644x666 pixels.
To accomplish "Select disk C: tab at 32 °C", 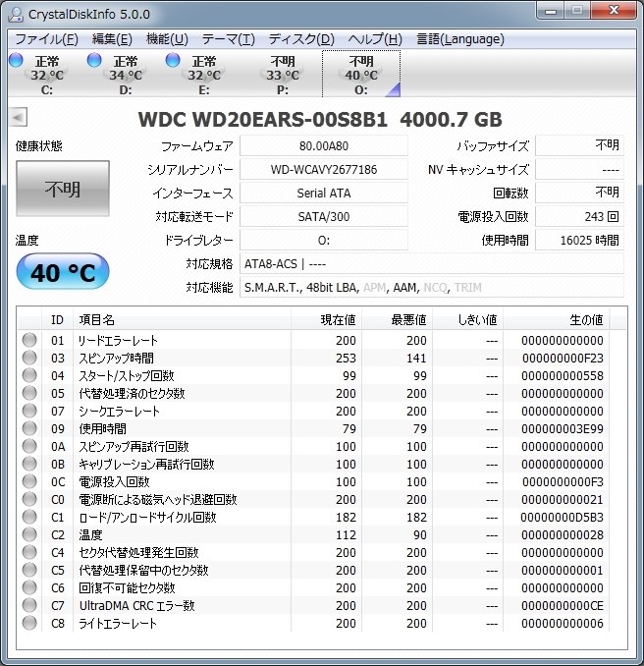I will (x=47, y=74).
